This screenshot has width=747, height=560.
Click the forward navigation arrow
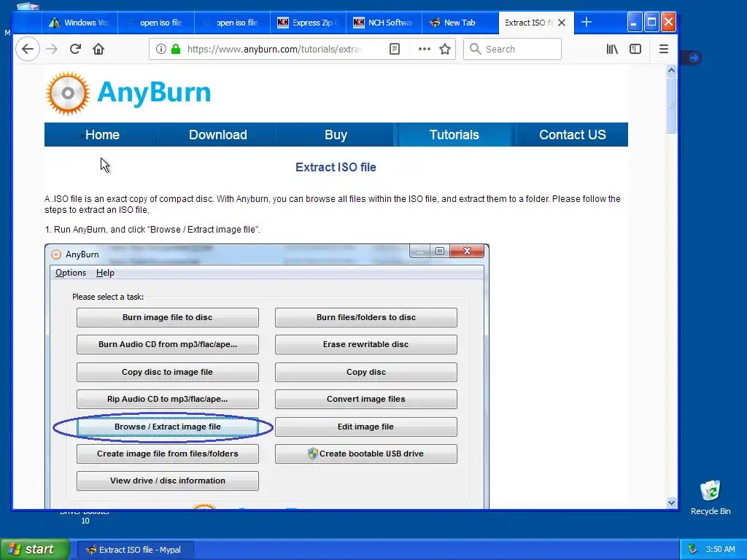click(52, 49)
